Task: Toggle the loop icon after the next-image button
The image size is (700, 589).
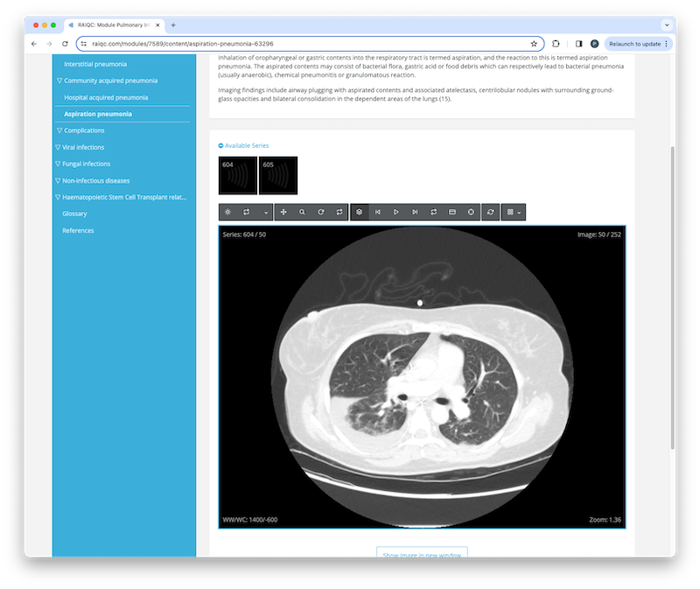Action: coord(433,212)
